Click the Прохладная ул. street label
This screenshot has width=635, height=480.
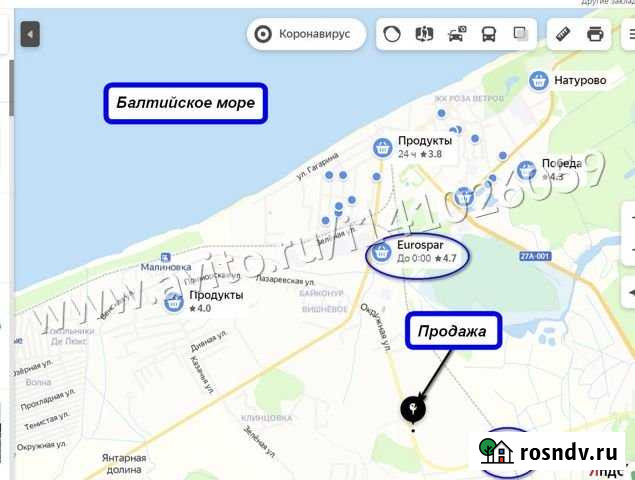[48, 399]
